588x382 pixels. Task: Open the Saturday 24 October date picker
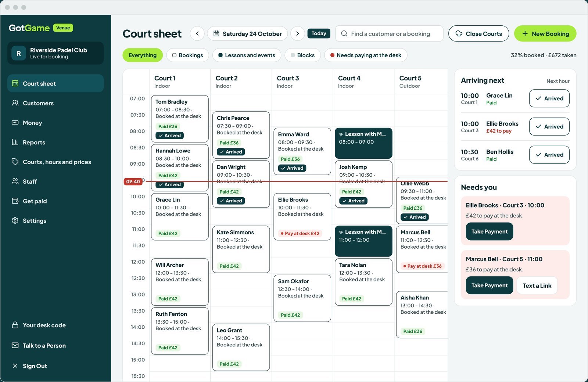tap(248, 33)
